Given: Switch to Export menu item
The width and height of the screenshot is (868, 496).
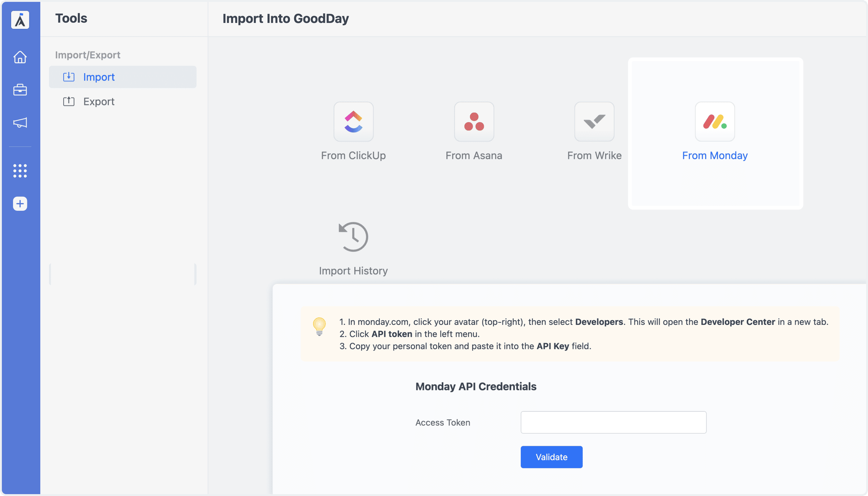Looking at the screenshot, I should pos(99,101).
